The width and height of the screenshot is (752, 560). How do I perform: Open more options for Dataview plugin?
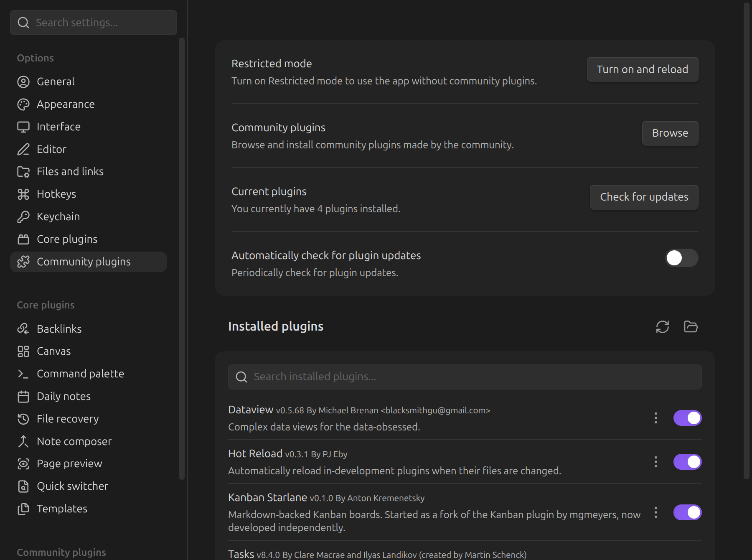point(656,418)
